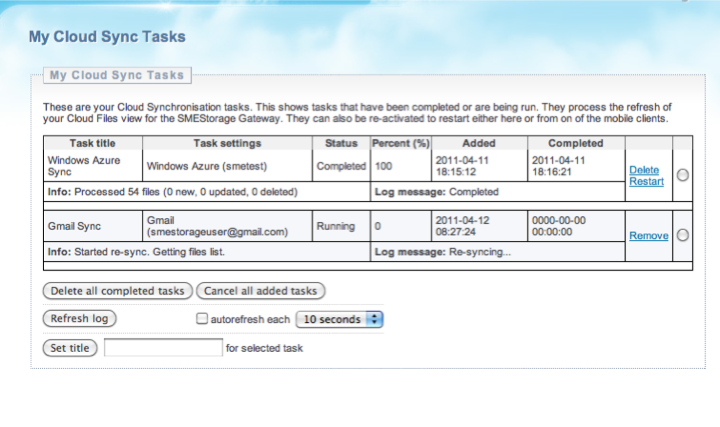Click the Set title button
Screen dimensions: 720x427
(x=70, y=348)
